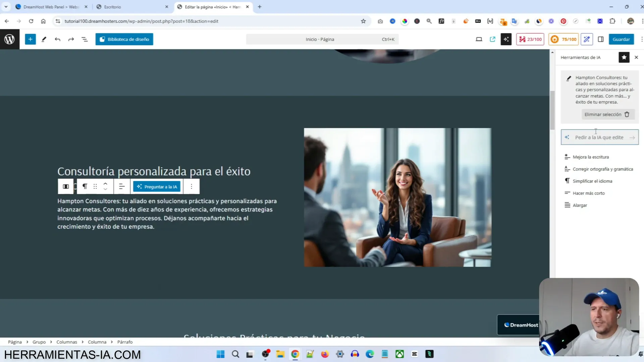Click trash icon in Eliminar selección
This screenshot has width=644, height=362.
coord(627,114)
